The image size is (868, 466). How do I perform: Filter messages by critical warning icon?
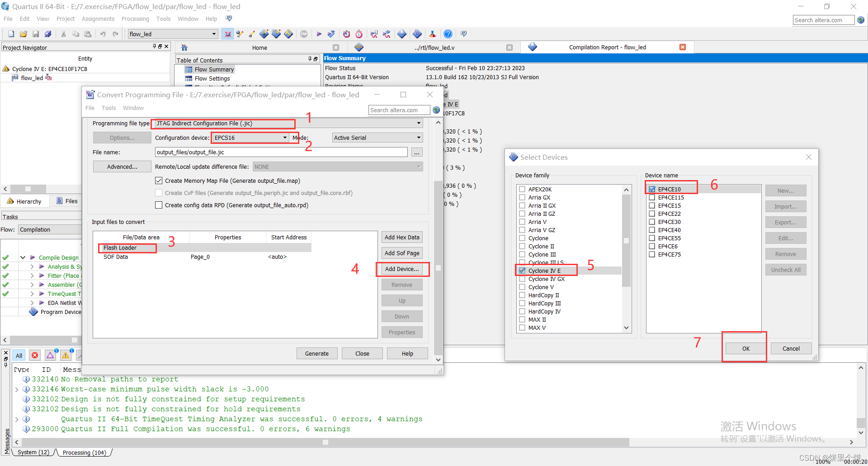(x=50, y=356)
